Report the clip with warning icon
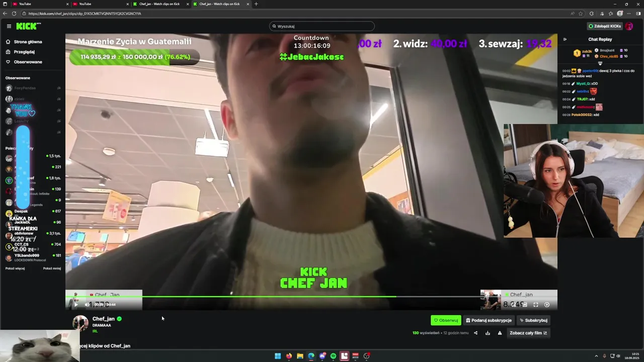This screenshot has width=644, height=362. (500, 333)
